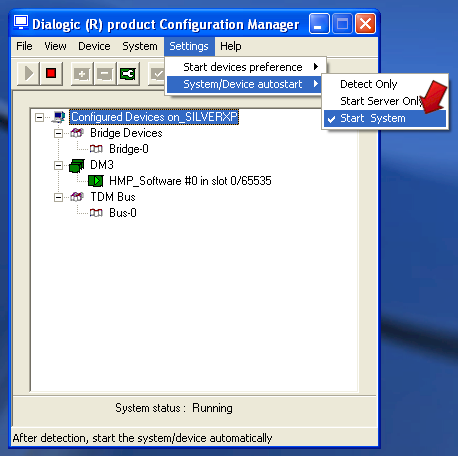Click the window title bar text

point(166,24)
